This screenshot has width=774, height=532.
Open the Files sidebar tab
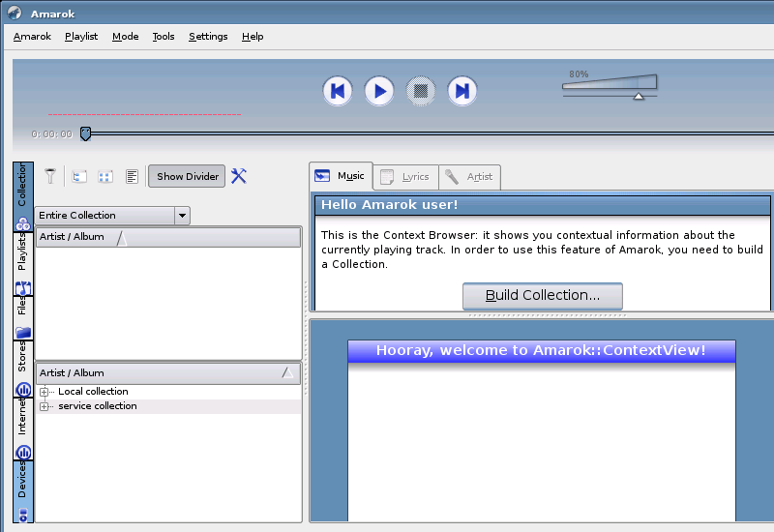pos(22,318)
